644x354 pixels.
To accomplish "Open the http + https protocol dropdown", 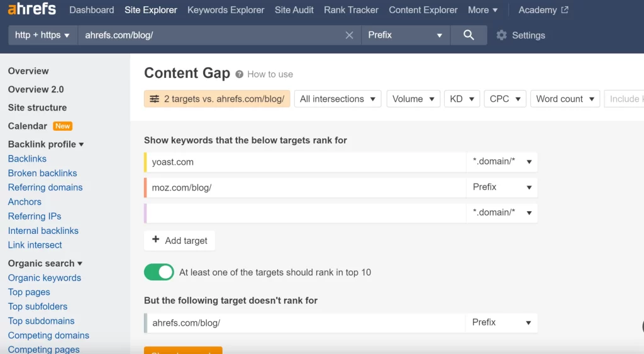I will tap(43, 35).
